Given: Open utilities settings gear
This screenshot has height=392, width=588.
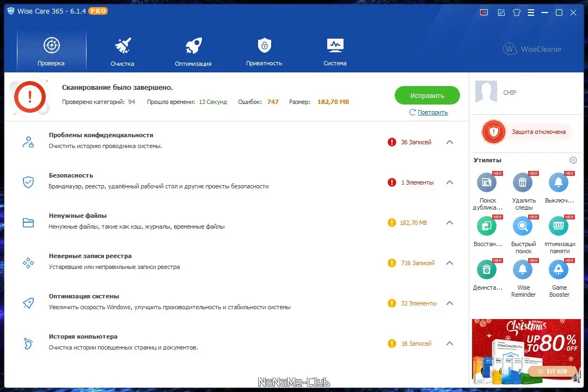Looking at the screenshot, I should pos(573,160).
